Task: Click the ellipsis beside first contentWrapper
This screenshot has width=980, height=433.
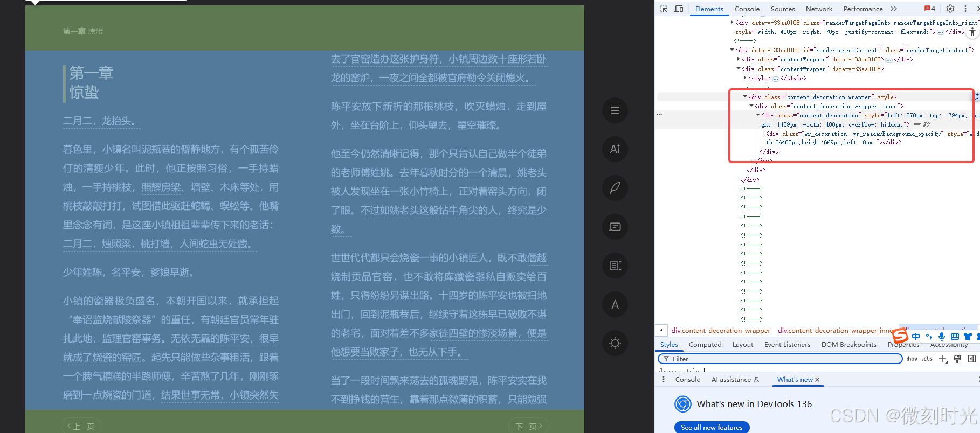Action: (x=889, y=60)
